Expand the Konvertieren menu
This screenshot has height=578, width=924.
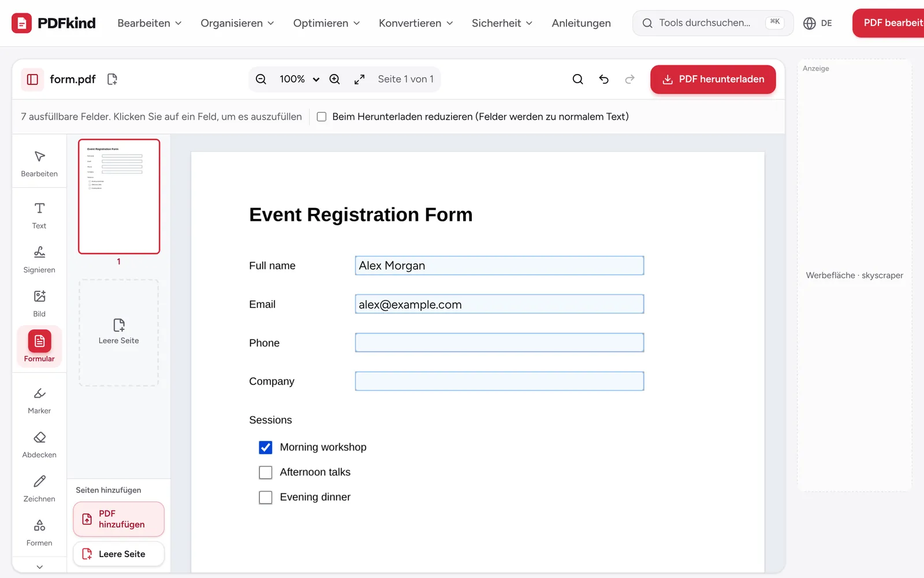coord(416,23)
